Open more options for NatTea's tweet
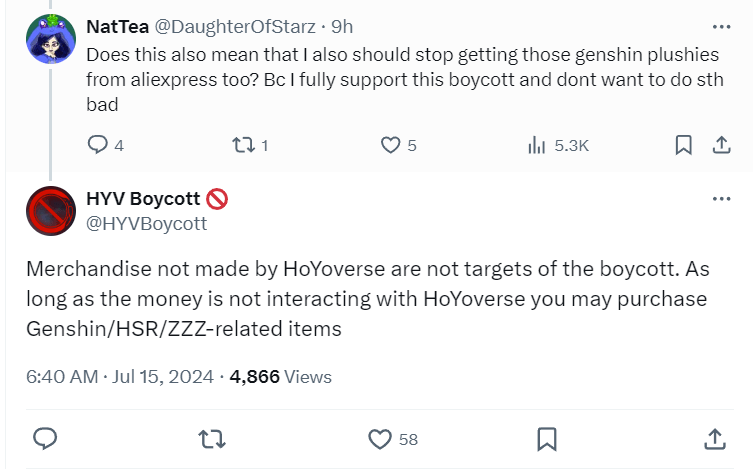The height and width of the screenshot is (469, 753). pos(720,25)
